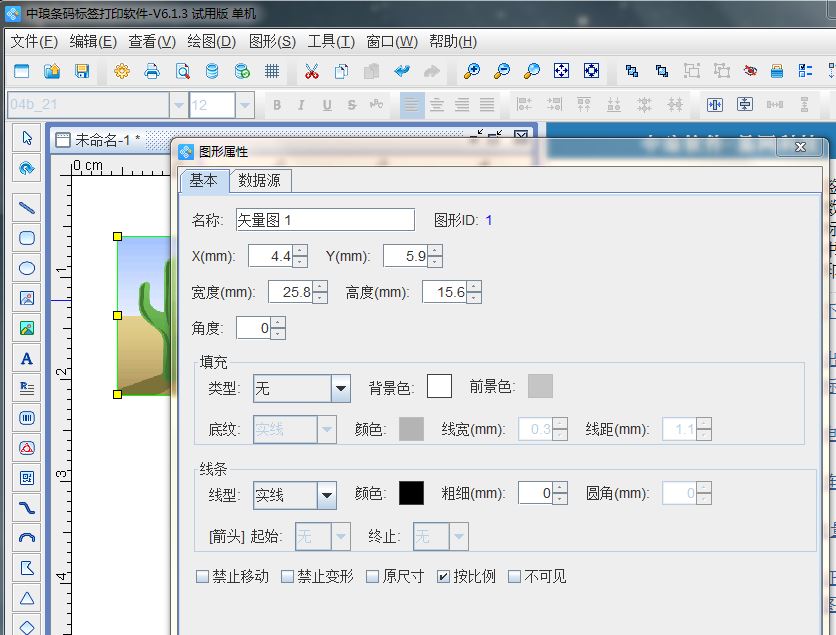The width and height of the screenshot is (836, 635).
Task: Select the text tool labeled A
Action: tap(25, 359)
